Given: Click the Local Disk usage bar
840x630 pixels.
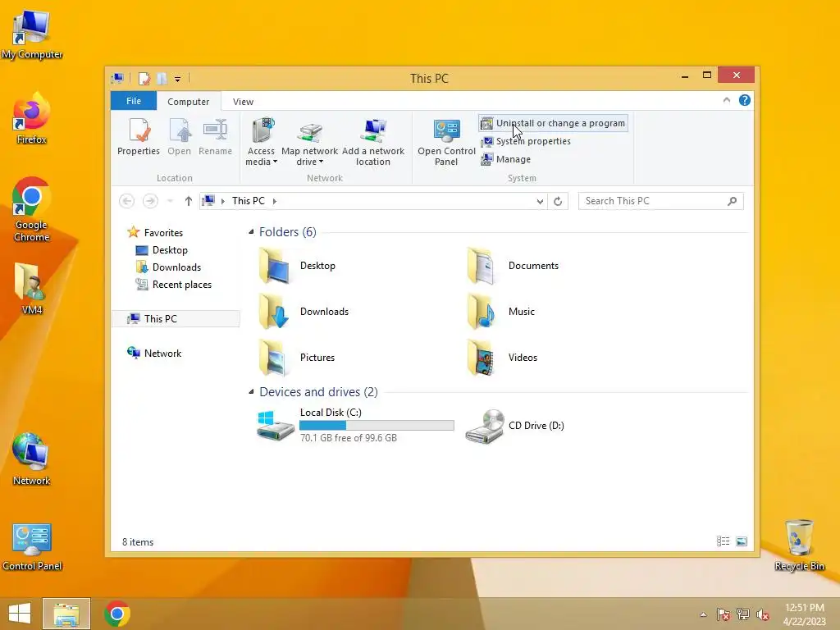Looking at the screenshot, I should [377, 426].
